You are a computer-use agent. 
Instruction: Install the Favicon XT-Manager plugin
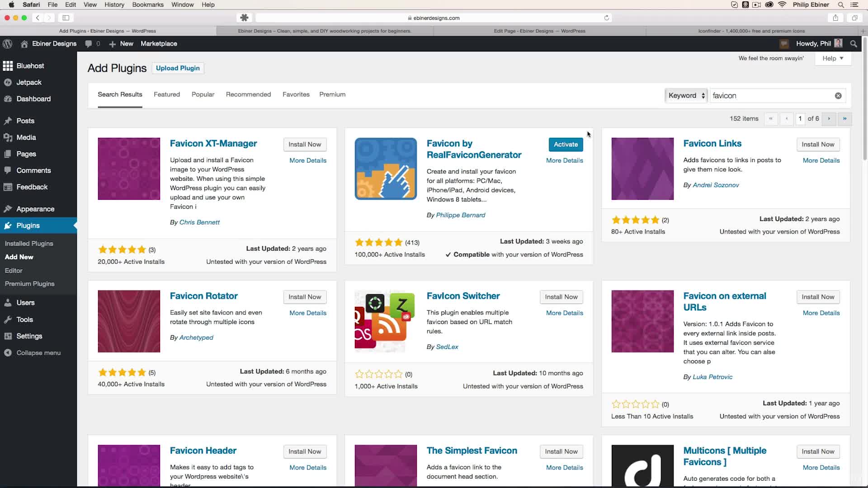[305, 145]
